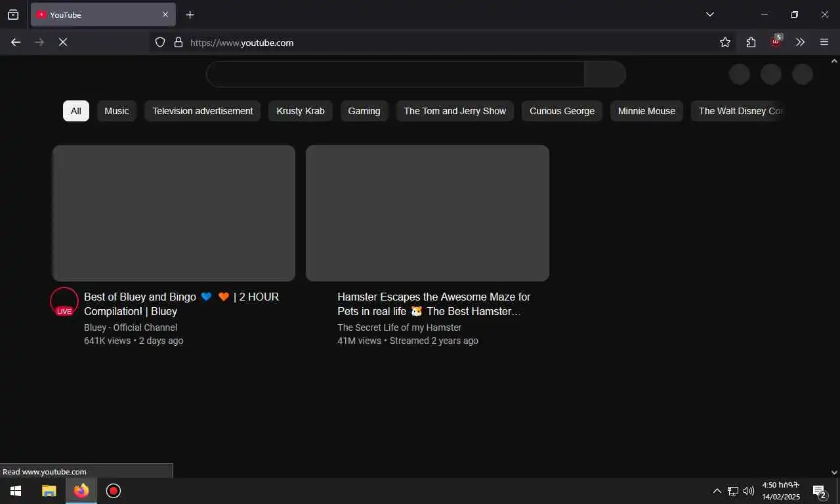Click the '641K views • 2 days ago' text
The height and width of the screenshot is (504, 840).
tap(134, 341)
